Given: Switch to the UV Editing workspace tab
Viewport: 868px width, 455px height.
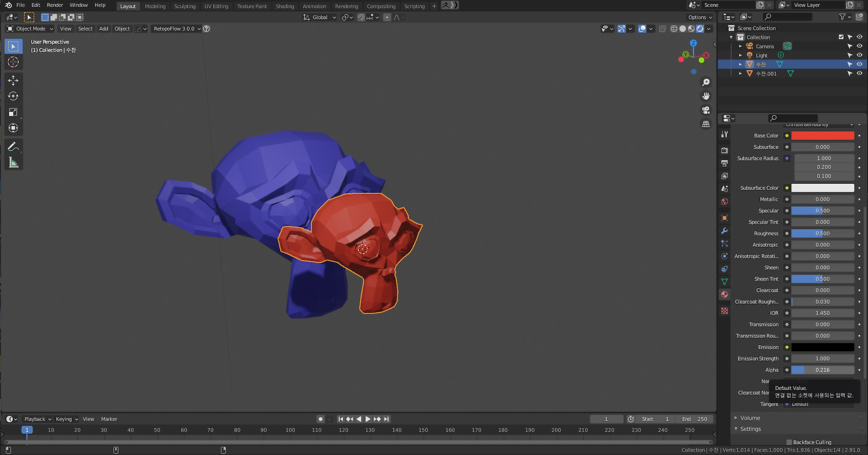Looking at the screenshot, I should 216,5.
